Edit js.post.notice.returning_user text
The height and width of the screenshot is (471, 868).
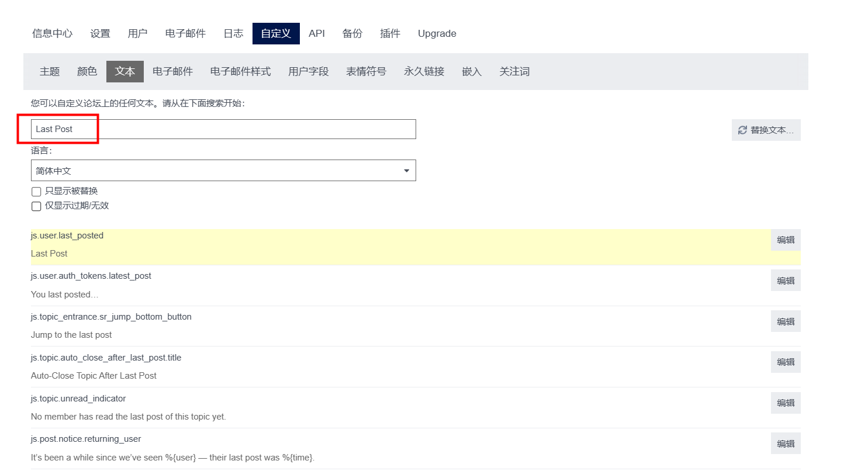785,444
